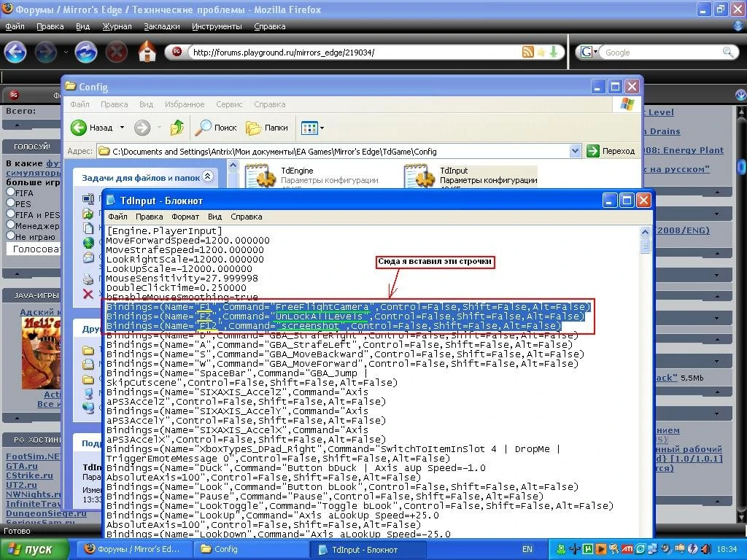The height and width of the screenshot is (560, 747).
Task: Select PES poll radio button
Action: [x=10, y=203]
